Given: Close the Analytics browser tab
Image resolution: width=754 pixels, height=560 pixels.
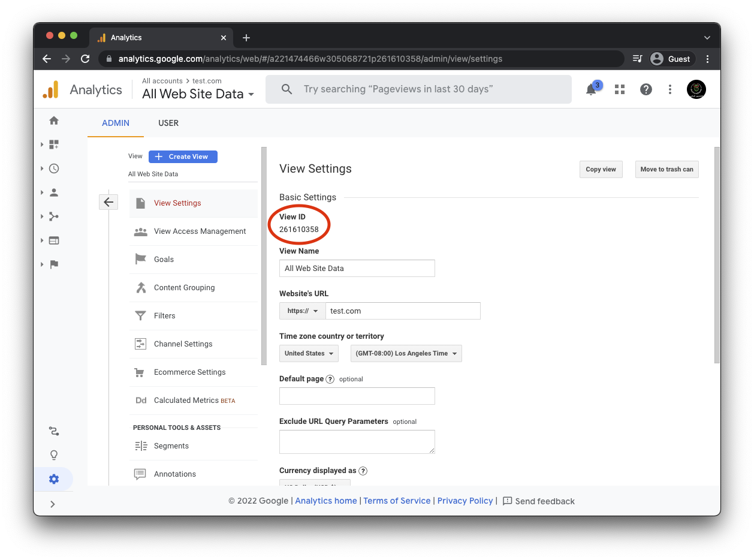Looking at the screenshot, I should point(224,38).
